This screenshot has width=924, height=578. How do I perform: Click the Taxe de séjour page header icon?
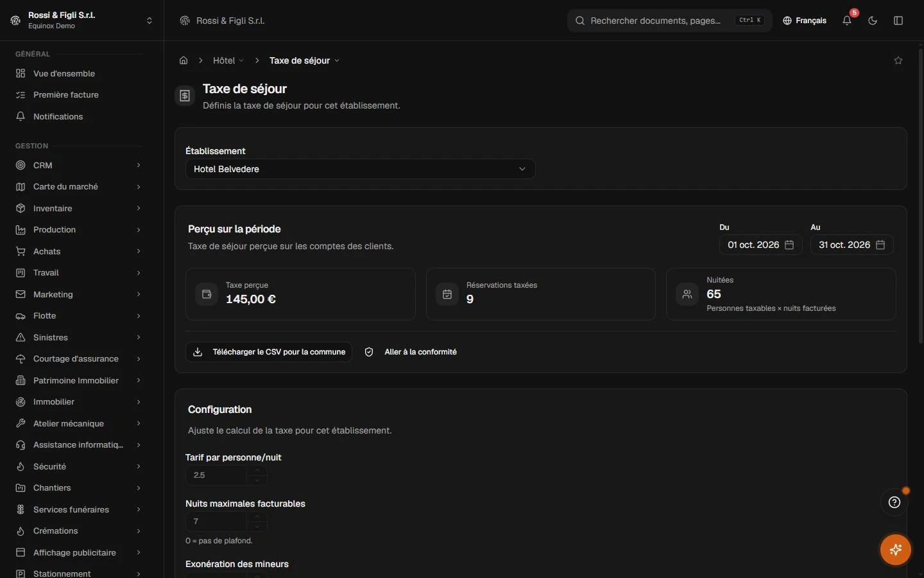[185, 96]
